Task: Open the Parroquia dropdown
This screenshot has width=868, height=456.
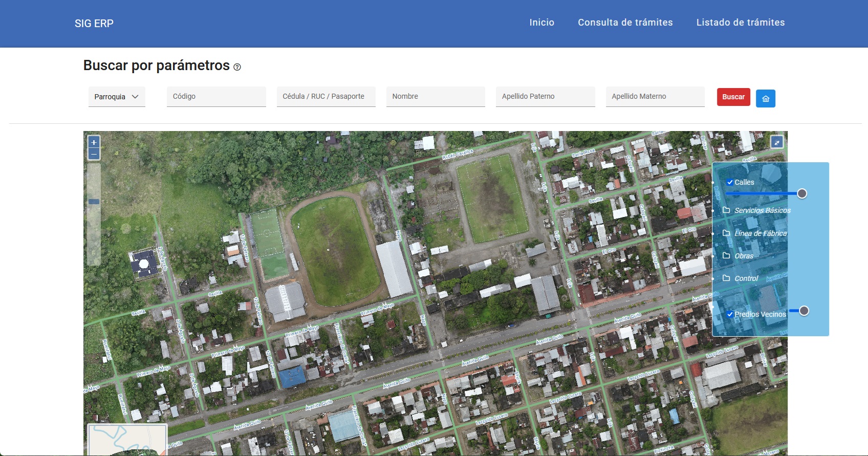Action: (117, 97)
